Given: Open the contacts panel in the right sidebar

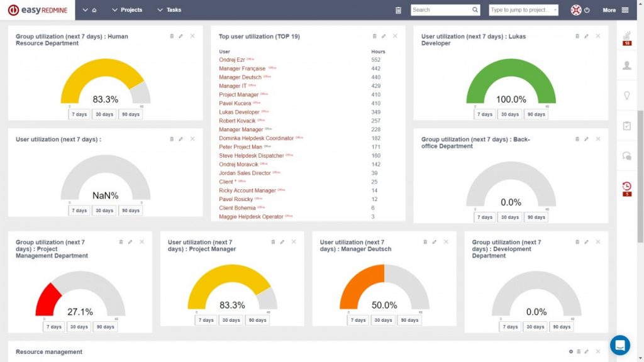Looking at the screenshot, I should click(x=626, y=65).
